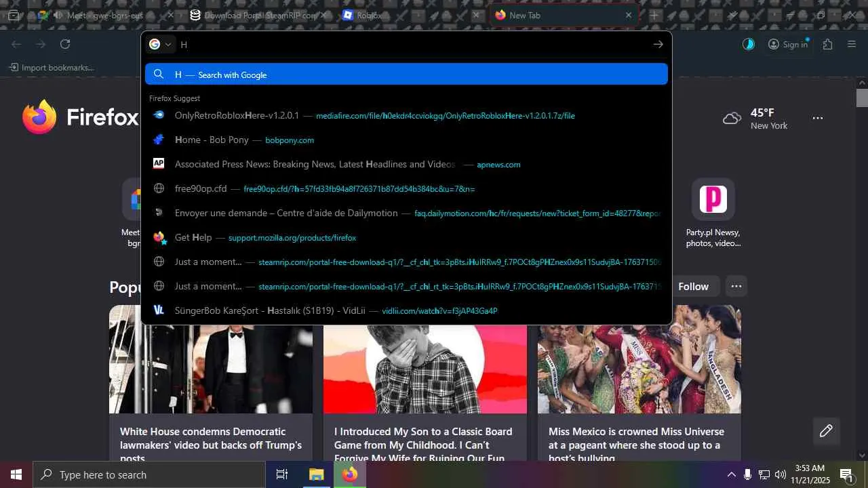Screen dimensions: 868x488
Task: Open the SüngerBob KareŞort VidLii suggestion
Action: tap(406, 310)
